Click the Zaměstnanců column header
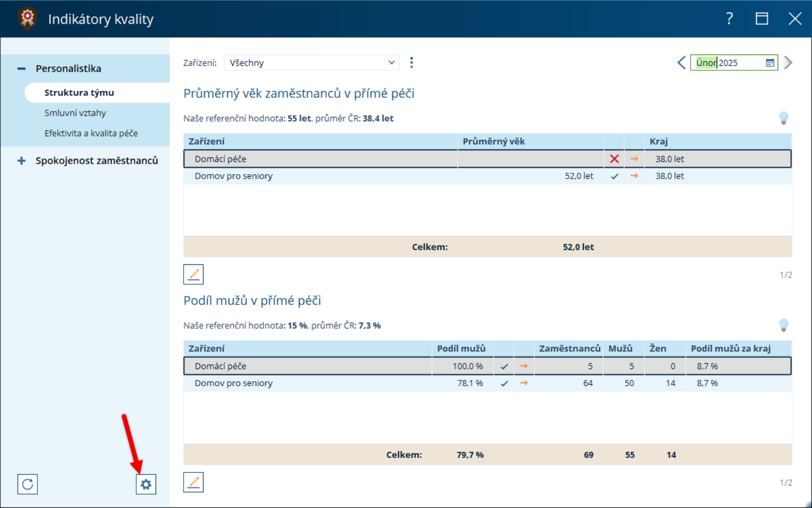Image resolution: width=812 pixels, height=508 pixels. [570, 348]
